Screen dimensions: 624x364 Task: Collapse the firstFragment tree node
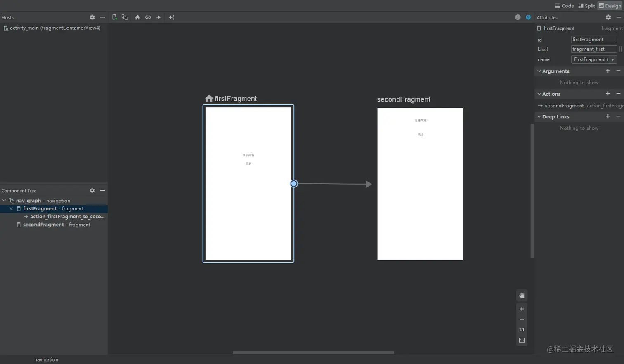(x=12, y=208)
